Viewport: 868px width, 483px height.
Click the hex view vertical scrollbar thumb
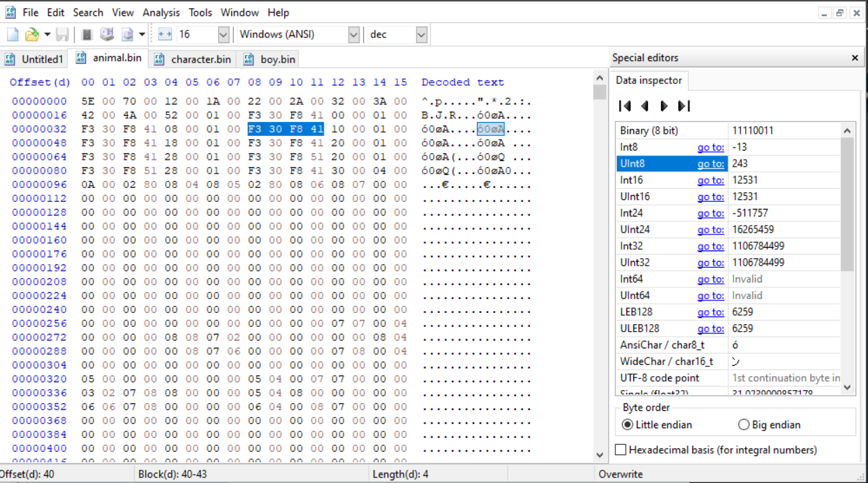[x=600, y=92]
